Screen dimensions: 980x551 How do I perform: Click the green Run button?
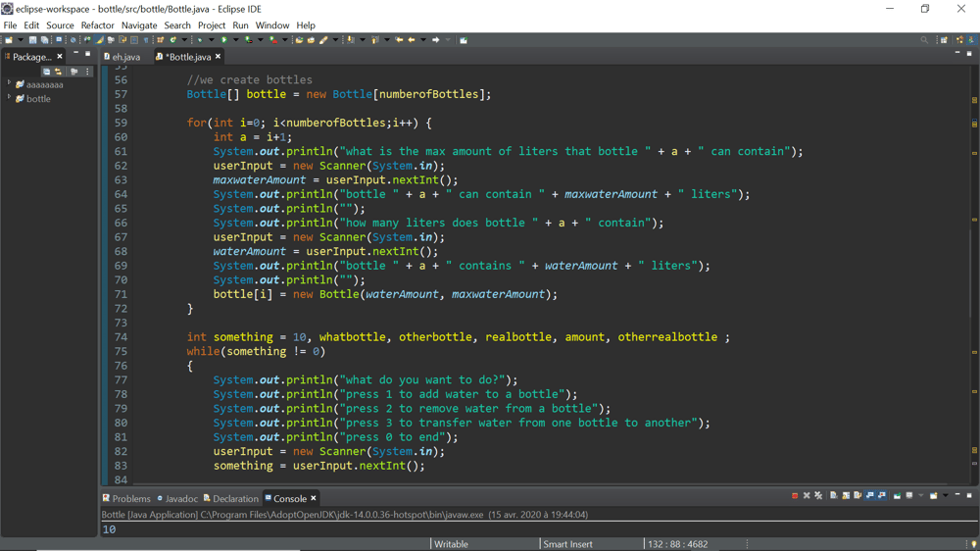pyautogui.click(x=223, y=40)
